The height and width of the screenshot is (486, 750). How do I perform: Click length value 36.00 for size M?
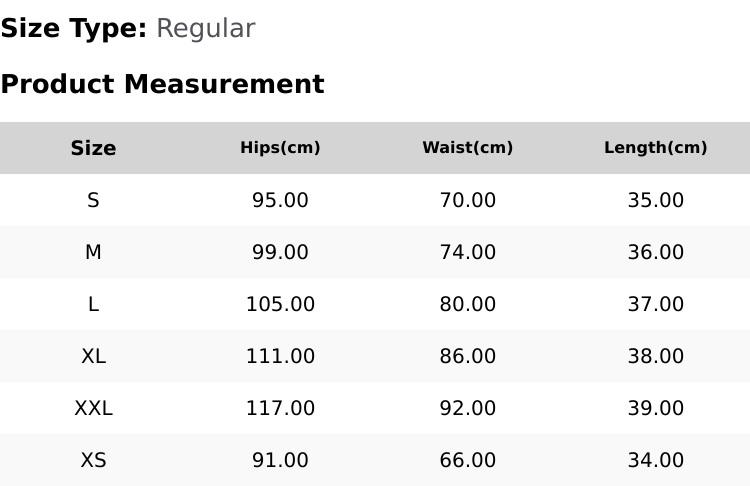pos(655,252)
